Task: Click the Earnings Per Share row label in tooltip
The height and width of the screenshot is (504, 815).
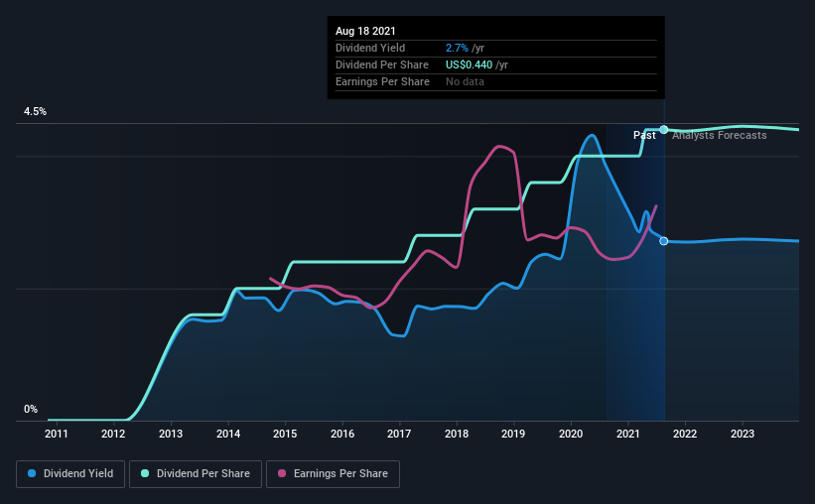Action: pyautogui.click(x=382, y=81)
